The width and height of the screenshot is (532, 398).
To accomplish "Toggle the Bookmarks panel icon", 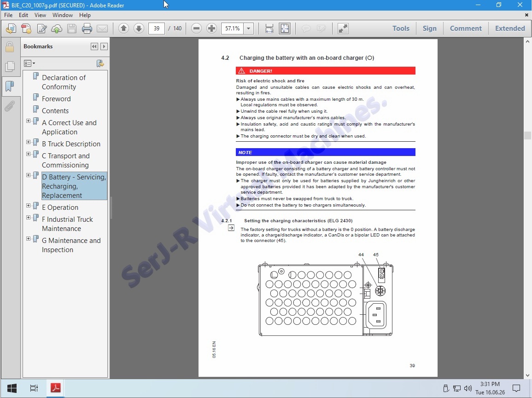I will coord(10,86).
